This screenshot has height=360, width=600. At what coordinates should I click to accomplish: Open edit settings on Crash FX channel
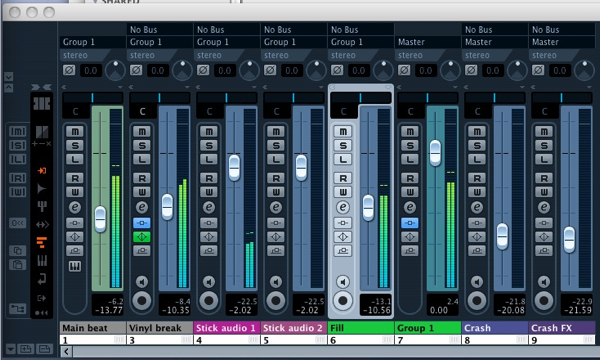pyautogui.click(x=544, y=207)
